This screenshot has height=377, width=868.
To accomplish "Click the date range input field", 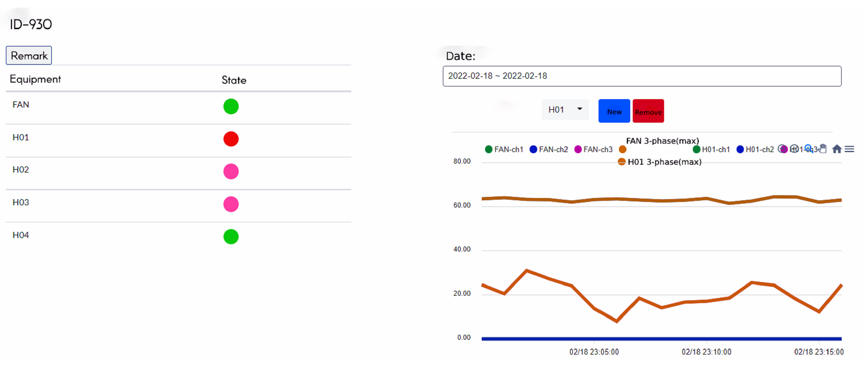I will [642, 76].
